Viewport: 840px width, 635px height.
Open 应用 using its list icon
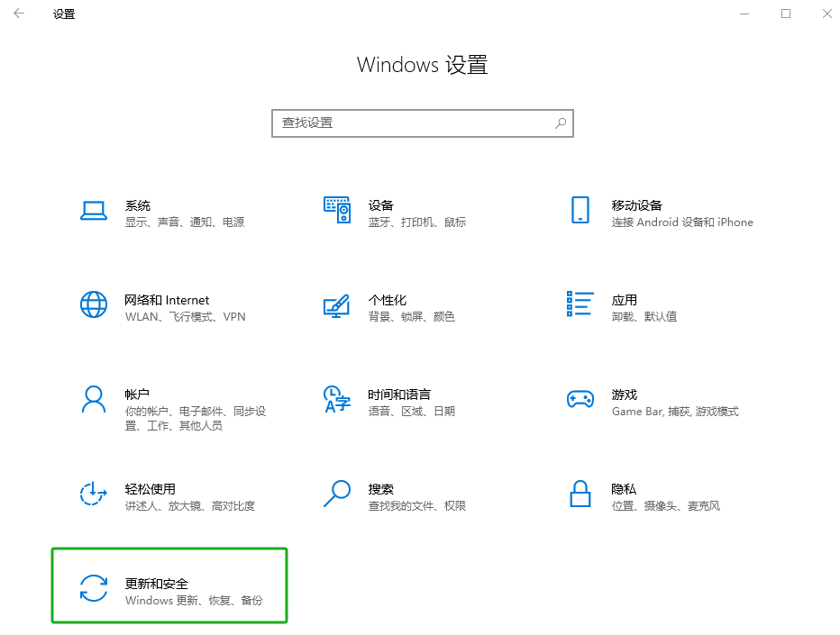[x=580, y=304]
